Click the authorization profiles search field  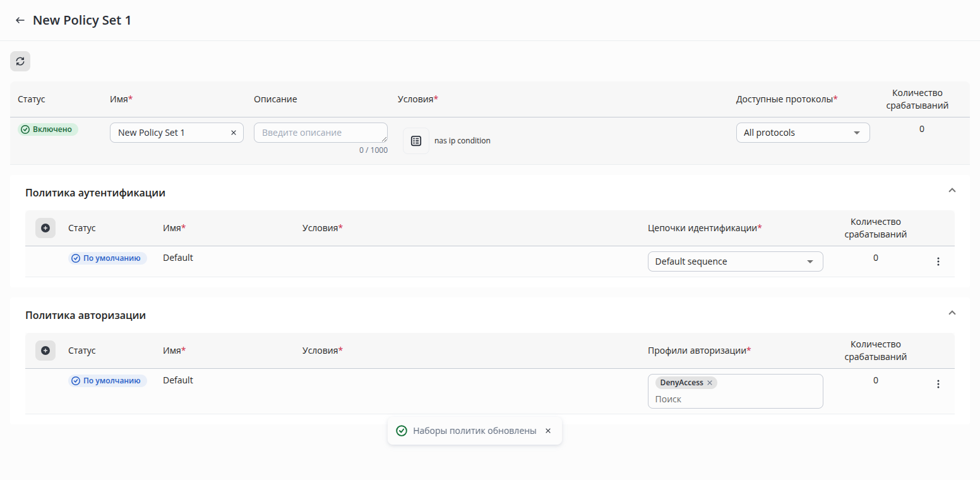click(x=735, y=399)
